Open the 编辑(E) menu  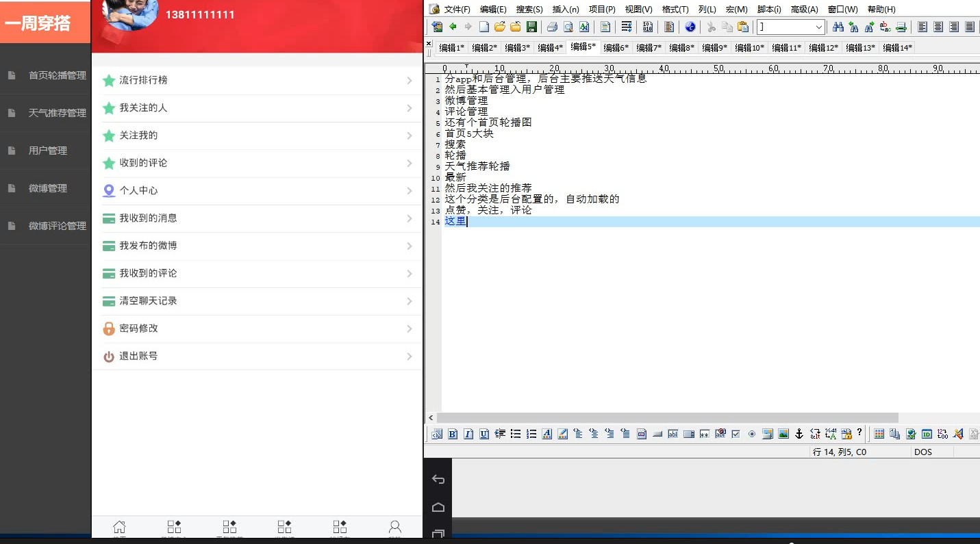click(x=493, y=10)
